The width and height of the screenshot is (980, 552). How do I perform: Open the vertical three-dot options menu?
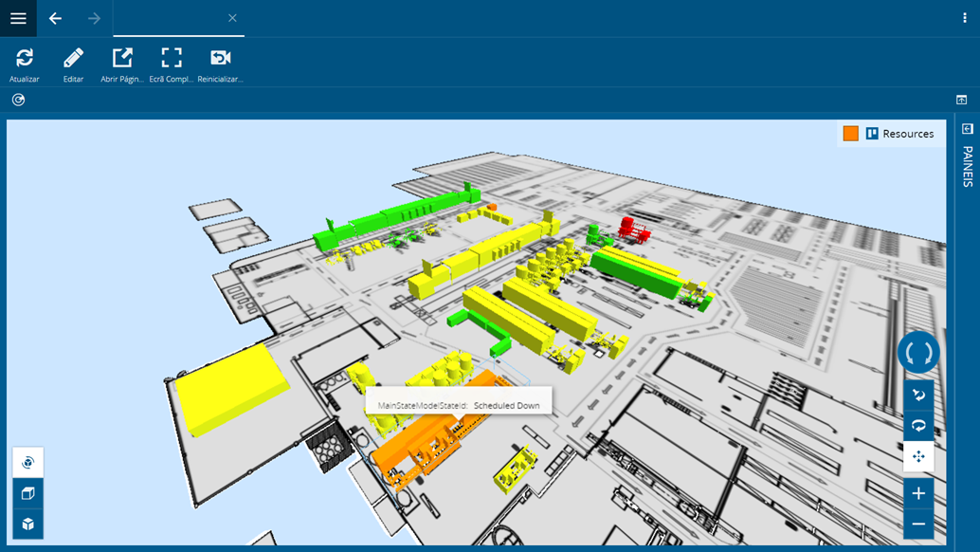[965, 18]
